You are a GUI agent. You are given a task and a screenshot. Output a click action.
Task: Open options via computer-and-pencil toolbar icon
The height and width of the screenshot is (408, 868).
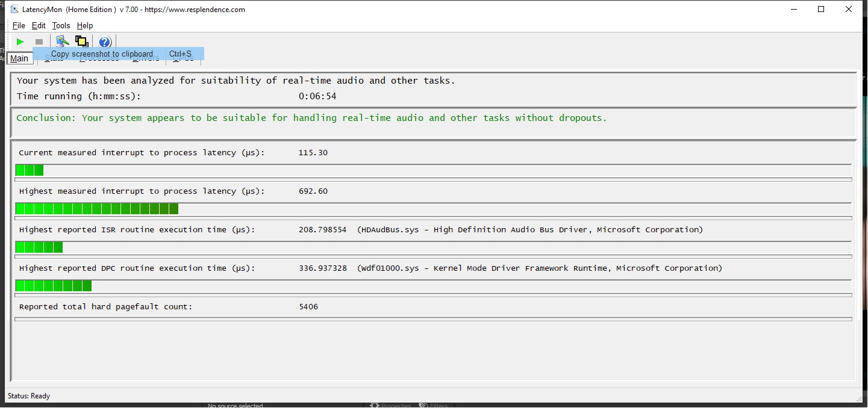pos(62,42)
